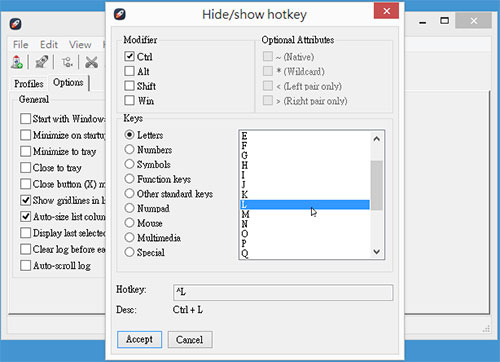The width and height of the screenshot is (500, 362).
Task: Enable the Alt modifier checkbox
Action: pyautogui.click(x=129, y=71)
